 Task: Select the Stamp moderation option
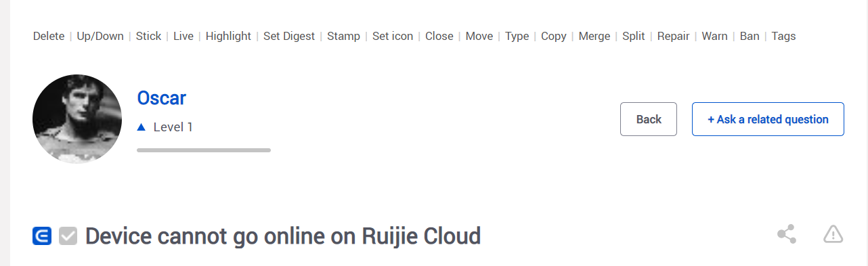tap(343, 36)
